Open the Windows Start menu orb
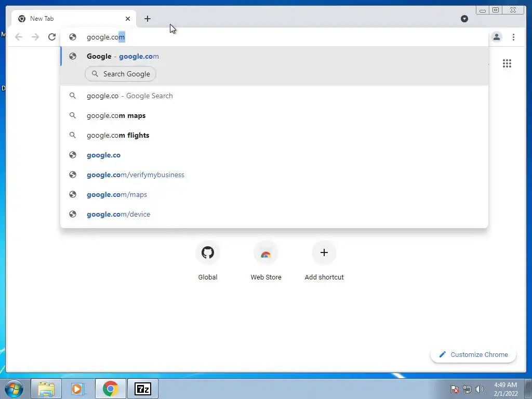Viewport: 532px width, 399px height. (x=14, y=389)
